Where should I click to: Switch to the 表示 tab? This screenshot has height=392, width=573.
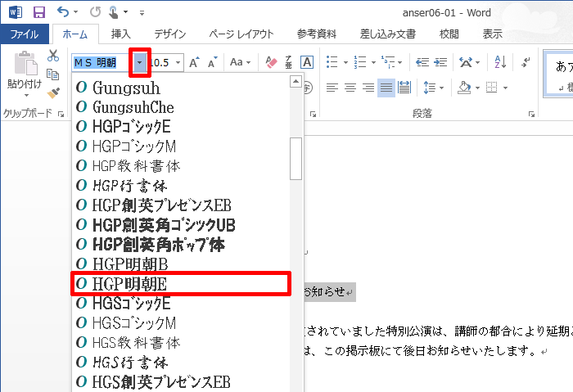click(x=492, y=34)
